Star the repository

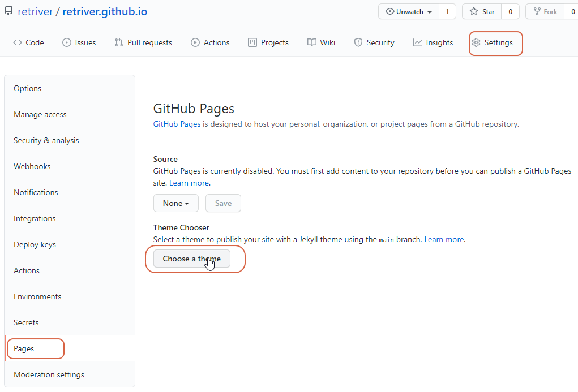tap(482, 12)
